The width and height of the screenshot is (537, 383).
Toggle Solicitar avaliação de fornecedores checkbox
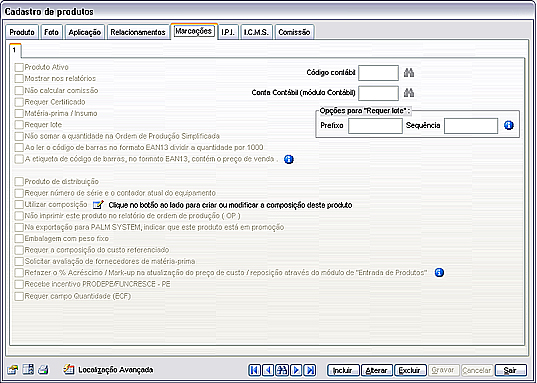click(x=19, y=261)
